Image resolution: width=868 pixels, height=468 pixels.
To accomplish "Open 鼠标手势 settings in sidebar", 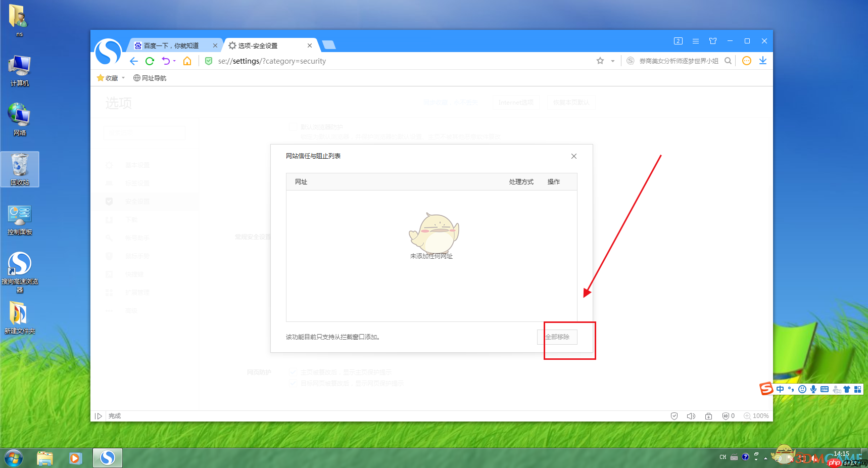I will (137, 256).
